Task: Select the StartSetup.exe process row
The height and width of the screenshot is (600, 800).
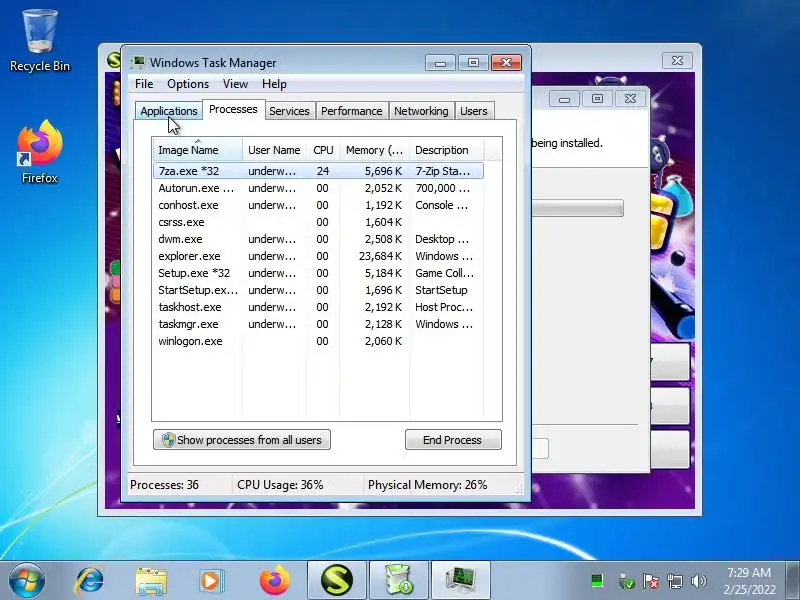Action: [x=318, y=290]
